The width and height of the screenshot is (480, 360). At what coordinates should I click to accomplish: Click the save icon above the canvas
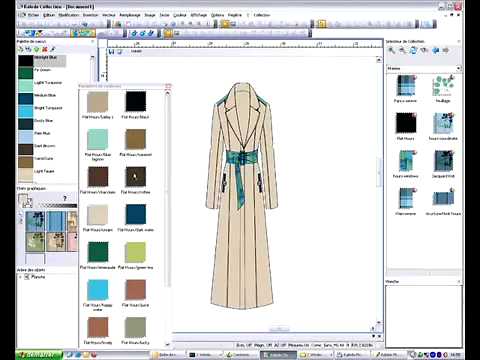(112, 52)
